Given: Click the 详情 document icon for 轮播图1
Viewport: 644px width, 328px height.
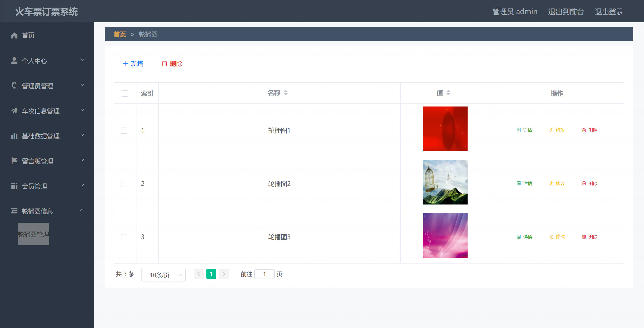Looking at the screenshot, I should tap(519, 130).
